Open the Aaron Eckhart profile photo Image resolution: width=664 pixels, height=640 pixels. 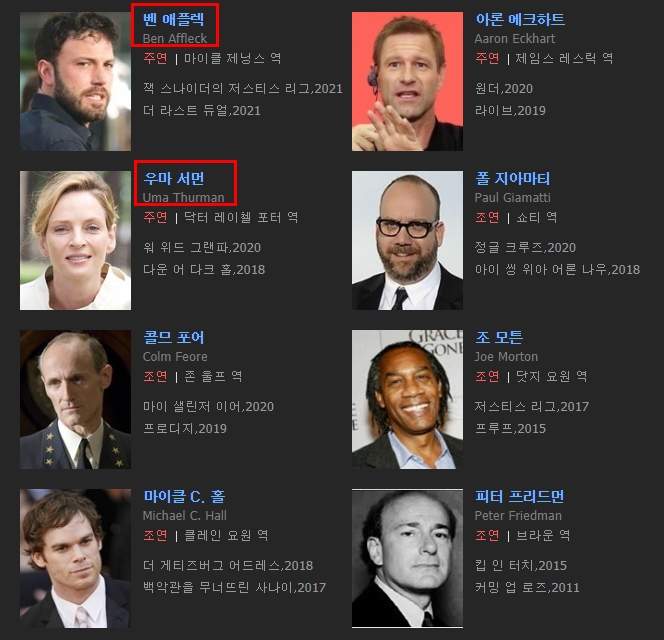click(407, 81)
